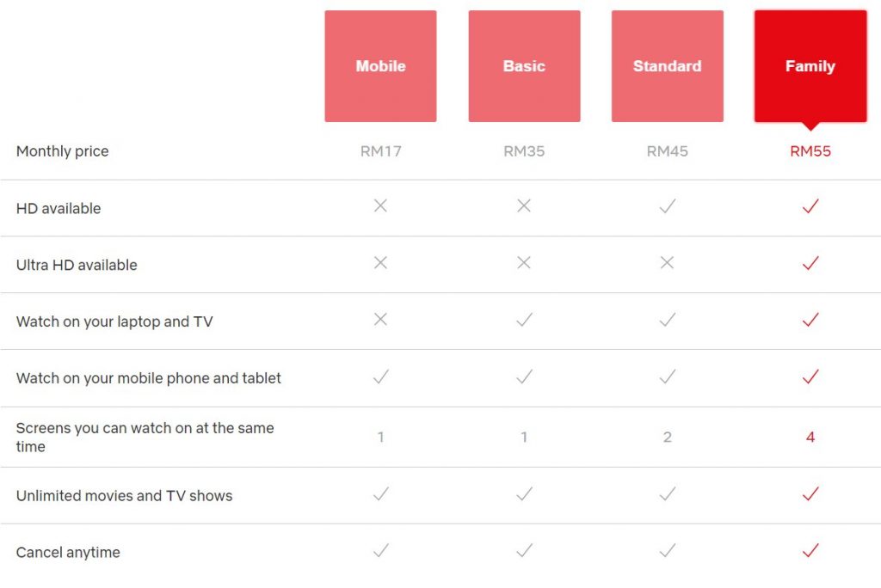Click the RM45 monthly price
Viewport: 881px width, 588px height.
667,151
